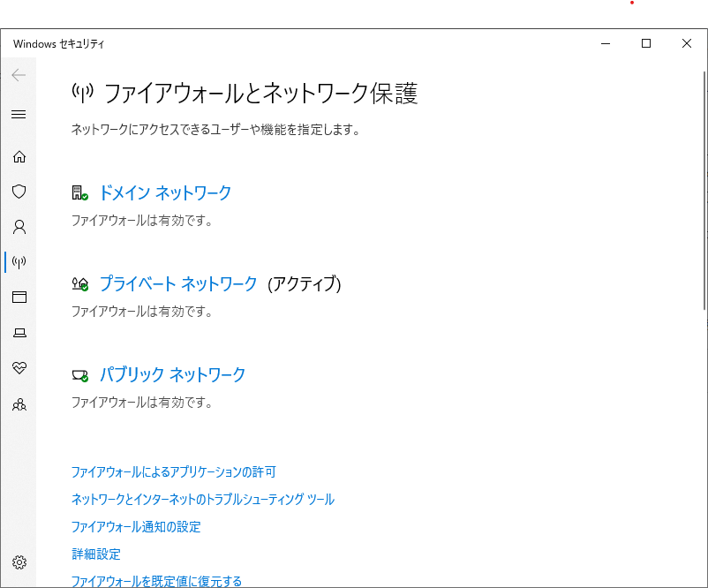The height and width of the screenshot is (588, 708).
Task: Open パブリック ネットワーク settings
Action: [x=172, y=375]
